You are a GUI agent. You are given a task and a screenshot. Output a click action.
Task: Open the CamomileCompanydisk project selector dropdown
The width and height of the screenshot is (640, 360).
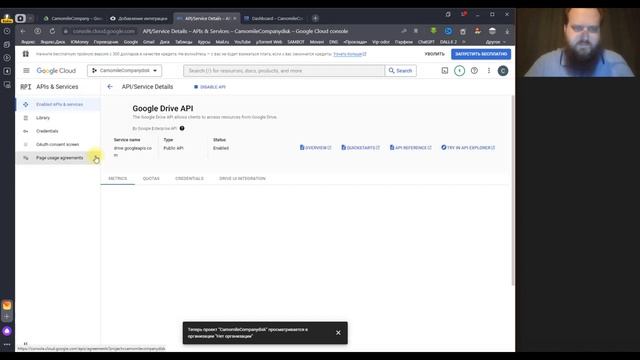(x=124, y=71)
